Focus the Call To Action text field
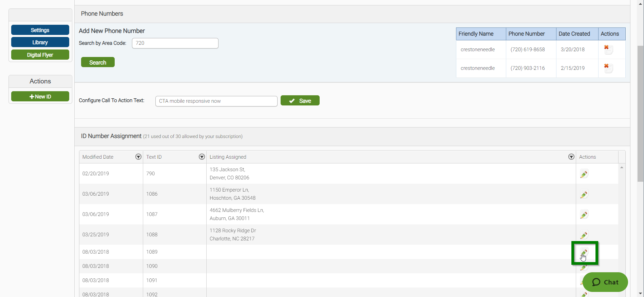This screenshot has width=644, height=297. [216, 101]
